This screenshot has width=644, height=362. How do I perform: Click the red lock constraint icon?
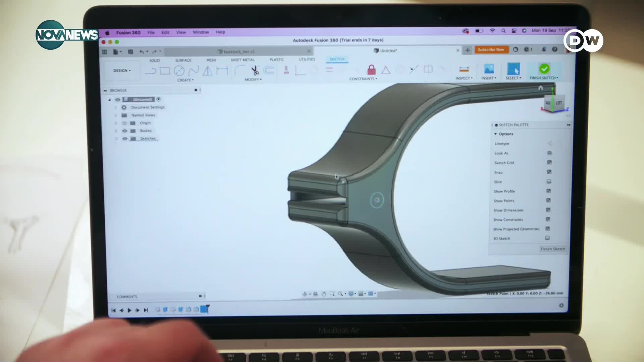pyautogui.click(x=371, y=70)
